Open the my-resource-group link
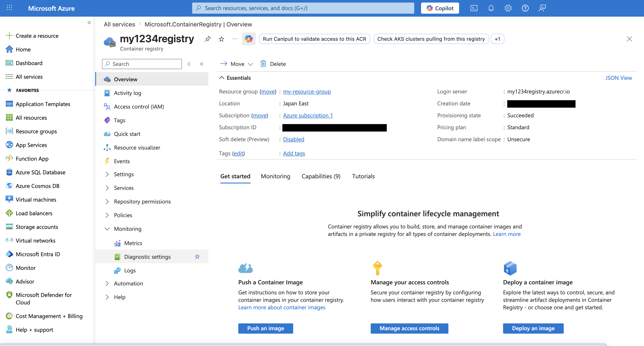644x346 pixels. pyautogui.click(x=307, y=92)
